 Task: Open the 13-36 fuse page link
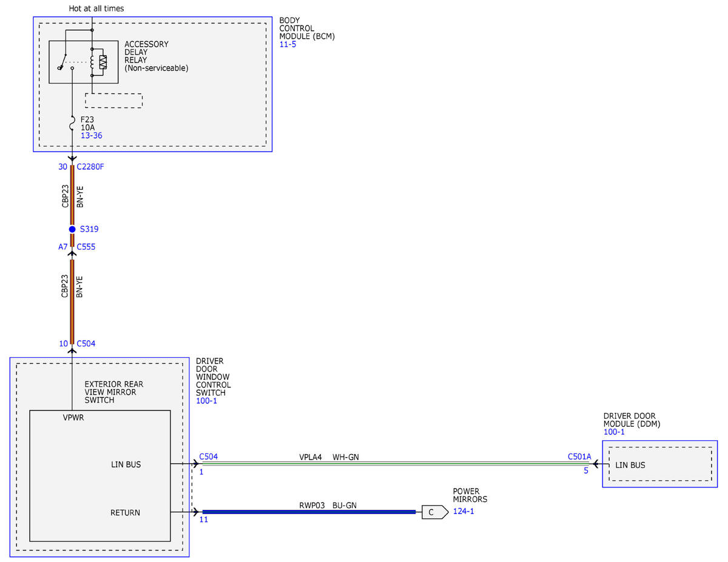(x=92, y=135)
